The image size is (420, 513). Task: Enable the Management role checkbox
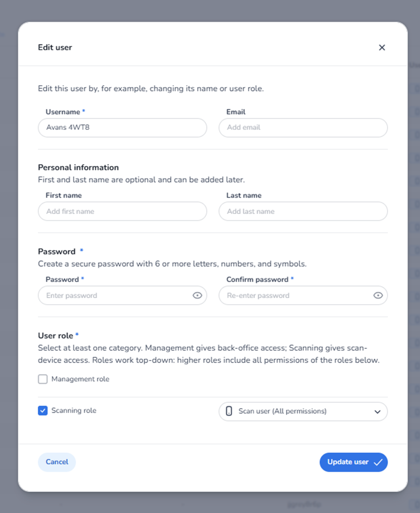point(43,379)
